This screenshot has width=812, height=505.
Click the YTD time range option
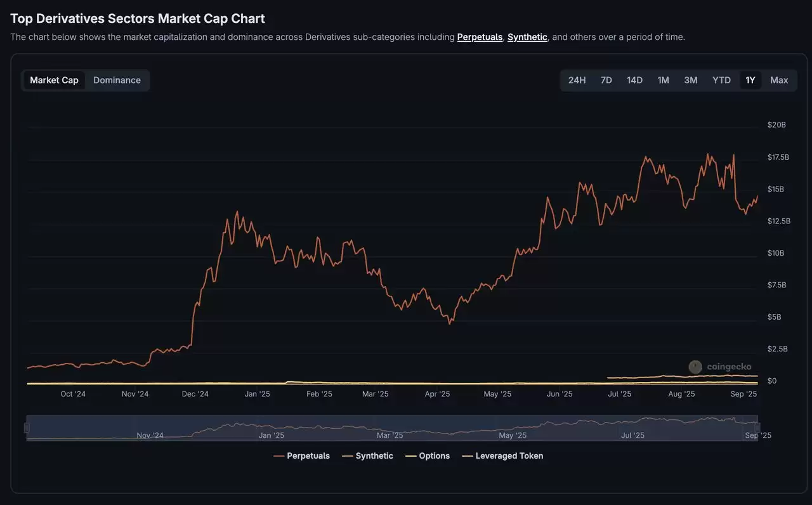coord(721,79)
